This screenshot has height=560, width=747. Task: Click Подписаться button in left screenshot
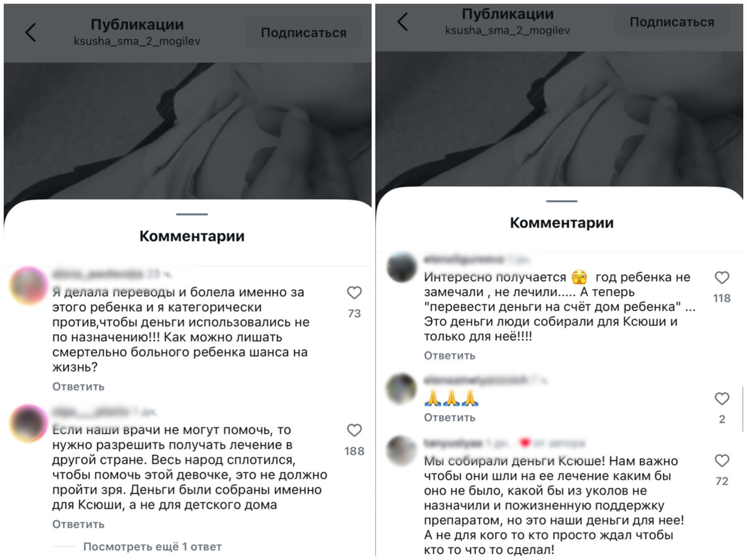click(303, 33)
